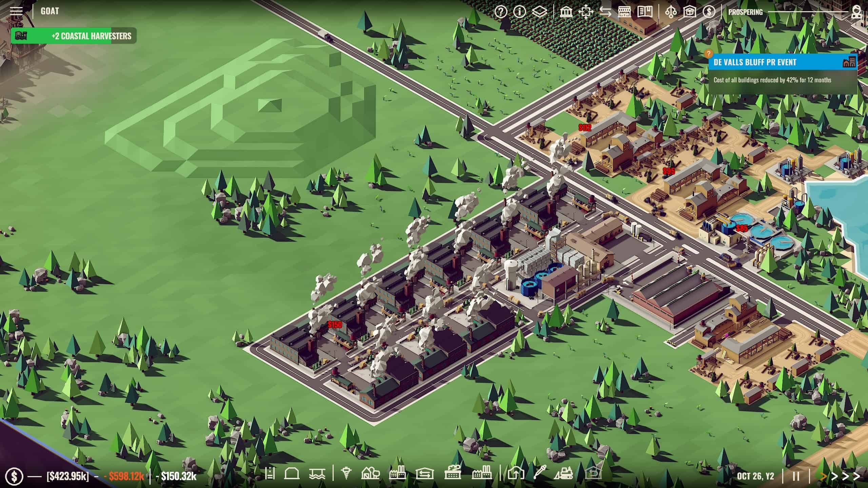
Task: Open the bank building icon
Action: click(x=566, y=12)
